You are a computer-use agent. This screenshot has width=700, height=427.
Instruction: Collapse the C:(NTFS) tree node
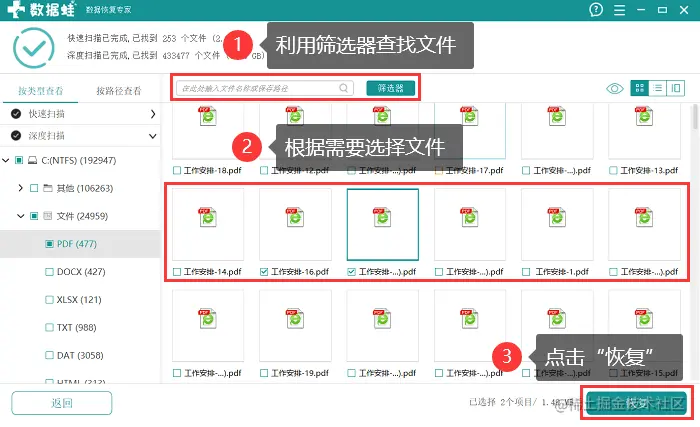[6, 160]
